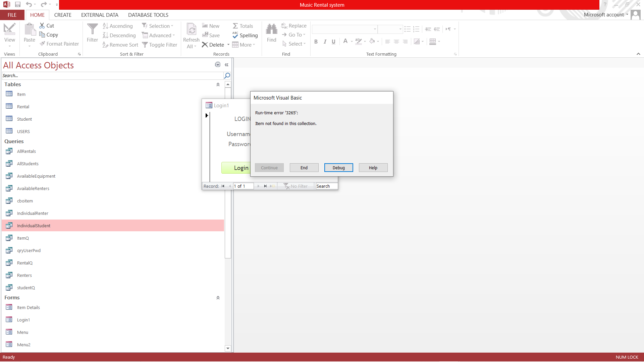644x362 pixels.
Task: Toggle Bold text formatting
Action: pyautogui.click(x=316, y=42)
